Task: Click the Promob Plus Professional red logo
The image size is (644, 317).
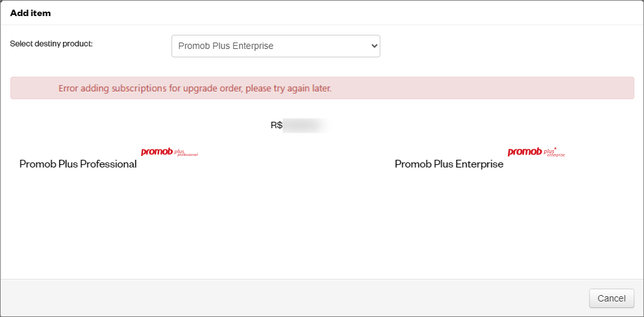Action: [170, 152]
